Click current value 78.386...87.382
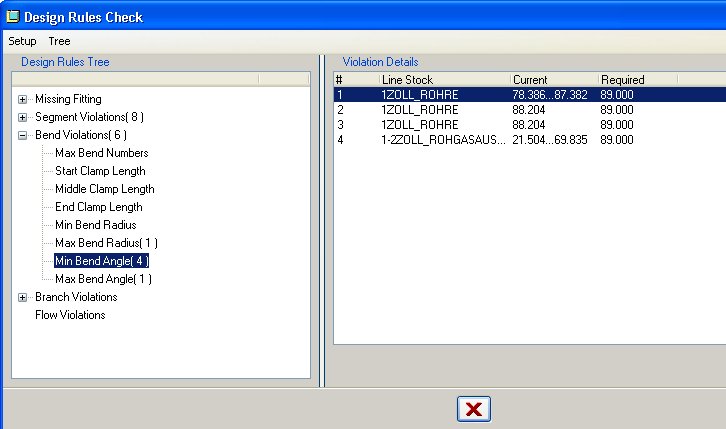Image resolution: width=726 pixels, height=429 pixels. pos(550,95)
